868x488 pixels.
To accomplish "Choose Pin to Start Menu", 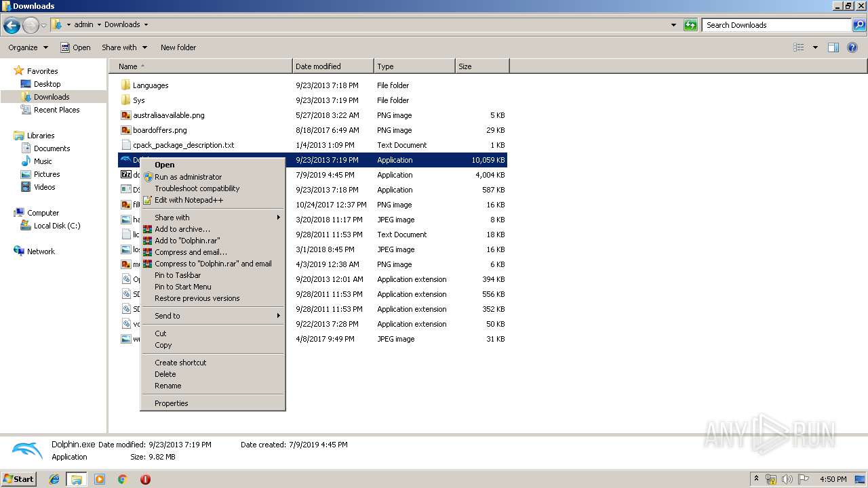I will click(x=212, y=287).
